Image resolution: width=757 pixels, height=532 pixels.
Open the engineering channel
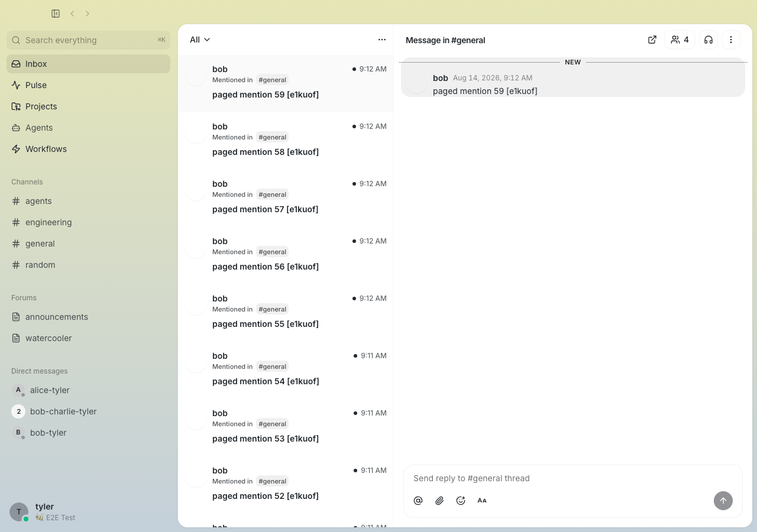[x=88, y=222]
